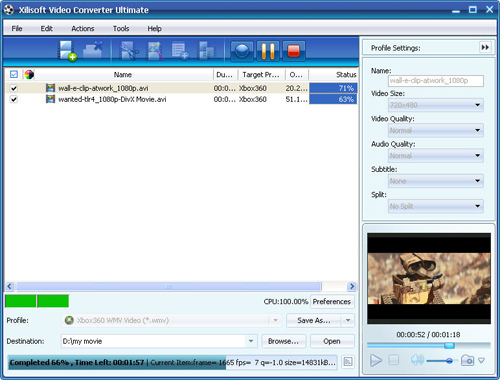
Task: Open the Save As arrow menu
Action: point(348,320)
